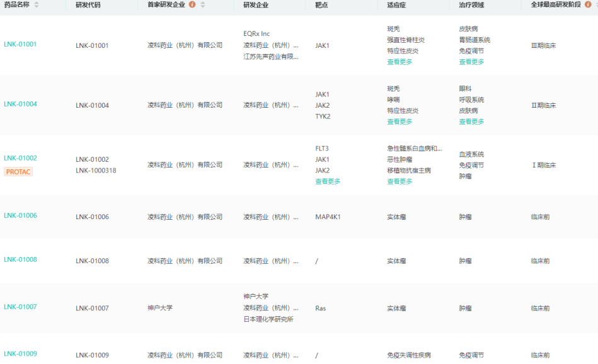The width and height of the screenshot is (598, 364).
Task: Select MAP4K1 target text
Action: [x=328, y=217]
